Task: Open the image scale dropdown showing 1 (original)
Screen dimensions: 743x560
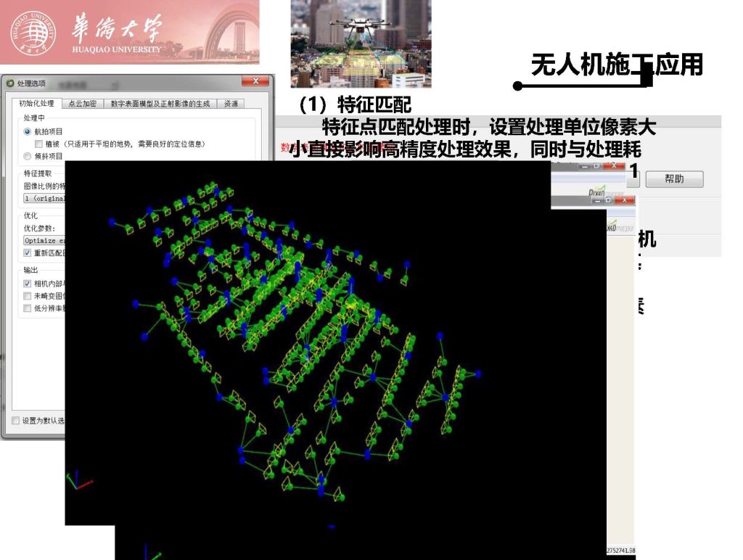Action: coord(44,198)
